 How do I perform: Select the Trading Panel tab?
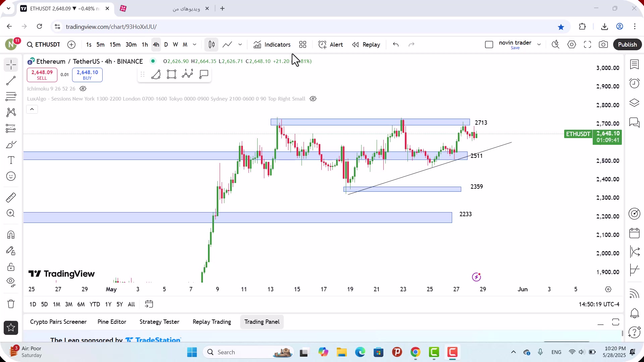[262, 322]
